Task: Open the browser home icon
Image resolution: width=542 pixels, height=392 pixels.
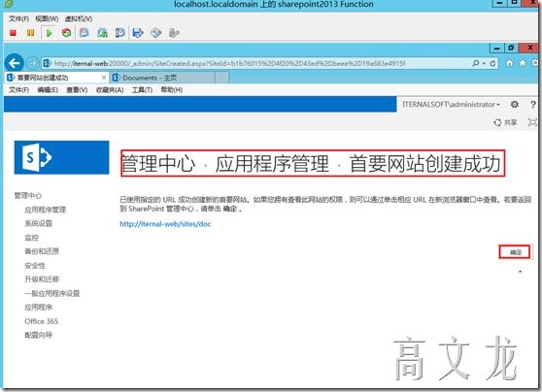Action: pos(509,63)
